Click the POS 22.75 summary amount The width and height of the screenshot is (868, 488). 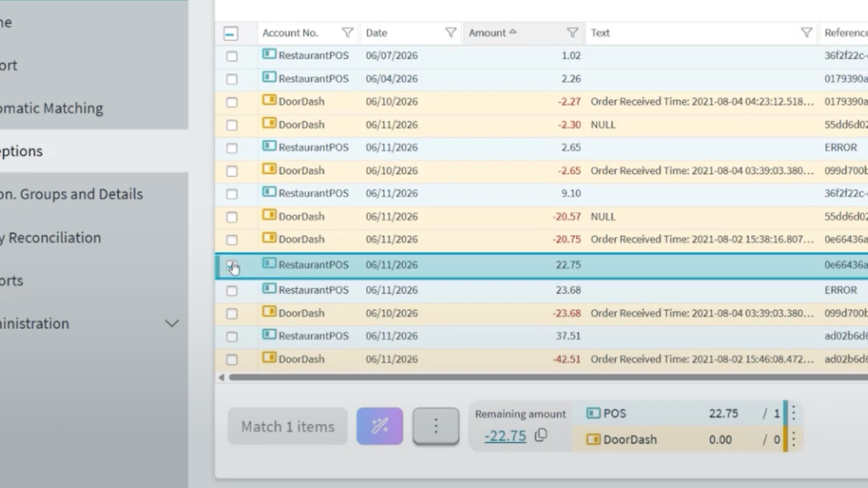point(724,413)
